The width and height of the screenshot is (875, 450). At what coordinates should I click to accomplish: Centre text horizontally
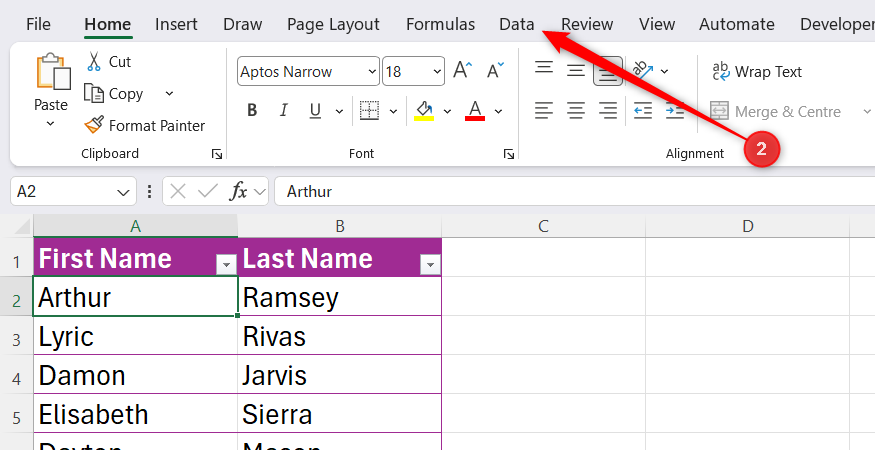tap(576, 111)
